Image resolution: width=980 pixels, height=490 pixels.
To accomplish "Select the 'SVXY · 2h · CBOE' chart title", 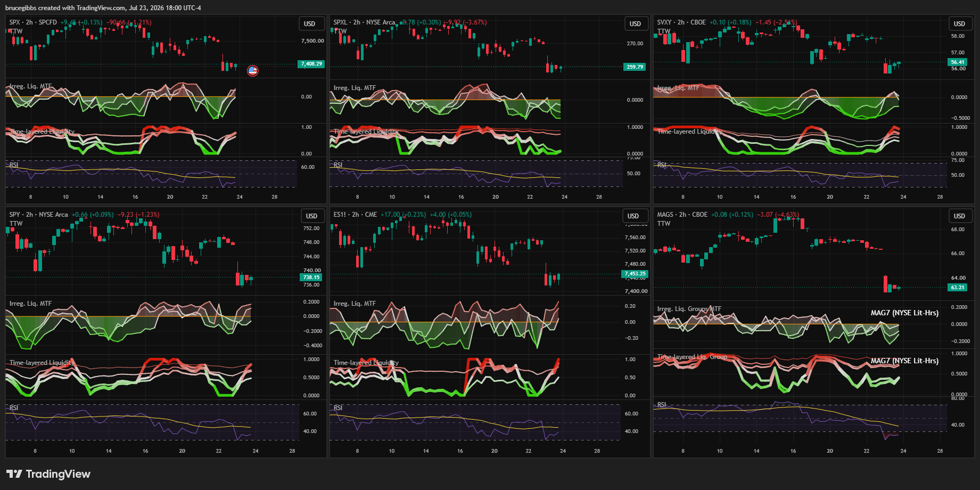I will (x=681, y=22).
